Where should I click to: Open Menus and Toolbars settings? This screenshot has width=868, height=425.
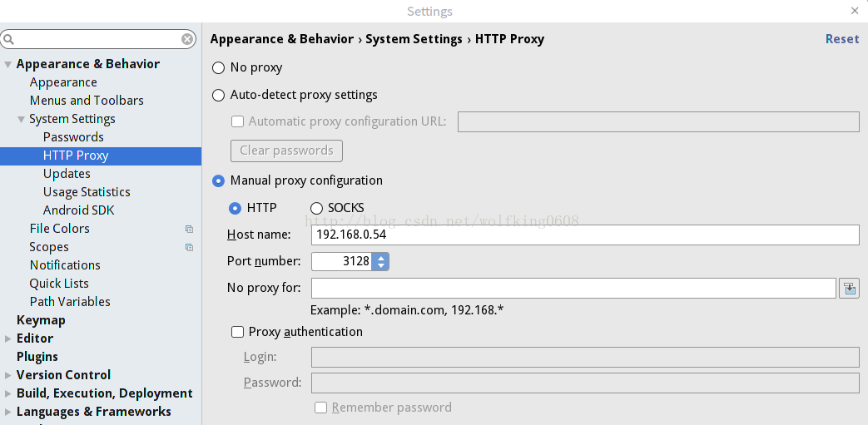pyautogui.click(x=87, y=101)
